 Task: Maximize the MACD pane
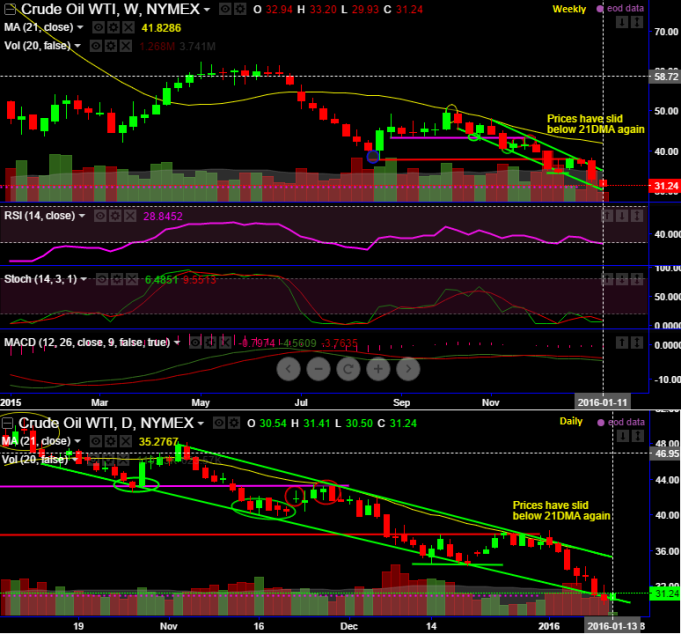tap(637, 343)
